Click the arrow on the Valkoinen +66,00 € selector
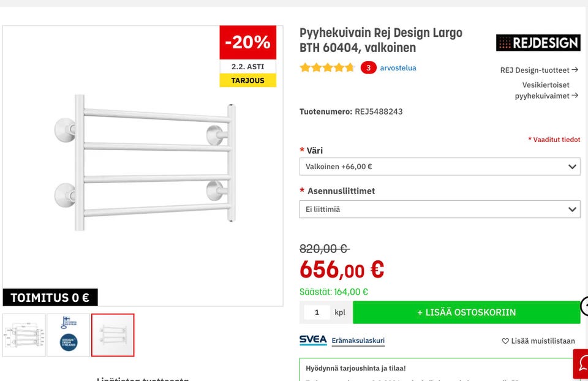Screen dimensions: 588x381 click(572, 167)
